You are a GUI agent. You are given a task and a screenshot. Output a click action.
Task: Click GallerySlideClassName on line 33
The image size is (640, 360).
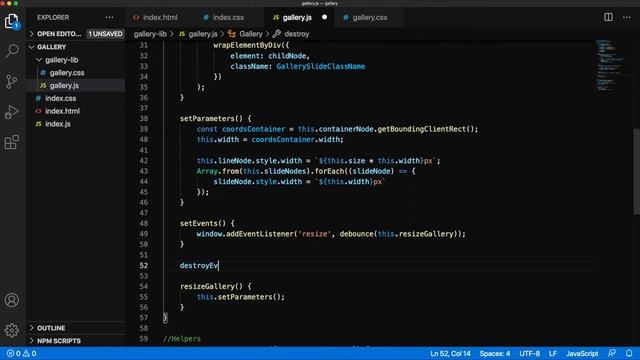pos(320,66)
